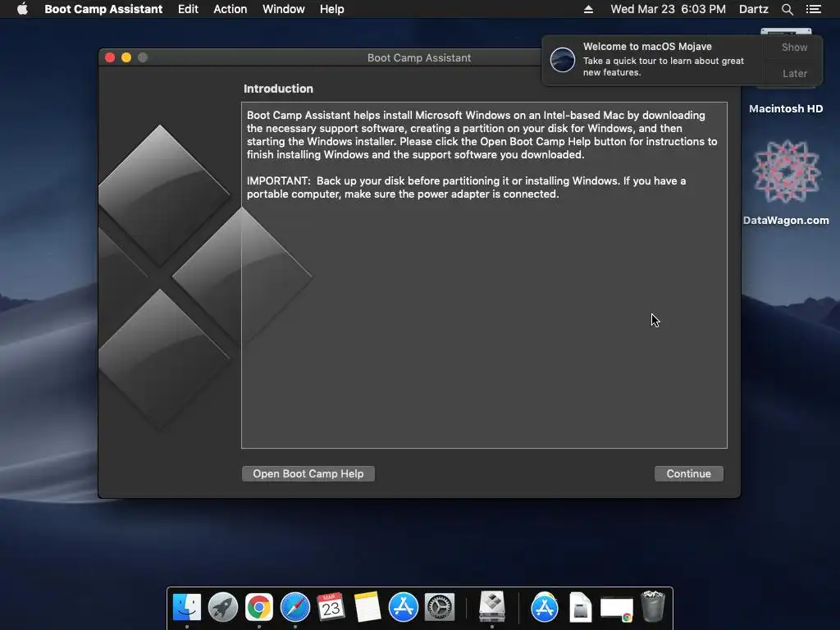Open the Window menu

283,9
